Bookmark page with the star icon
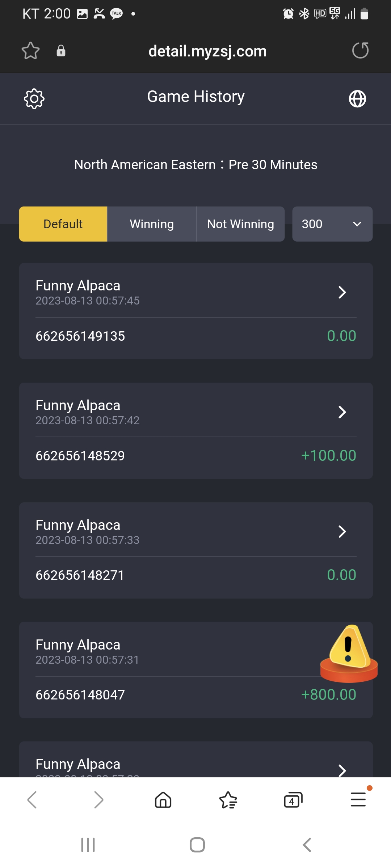Screen dimensions: 391x868 30,51
